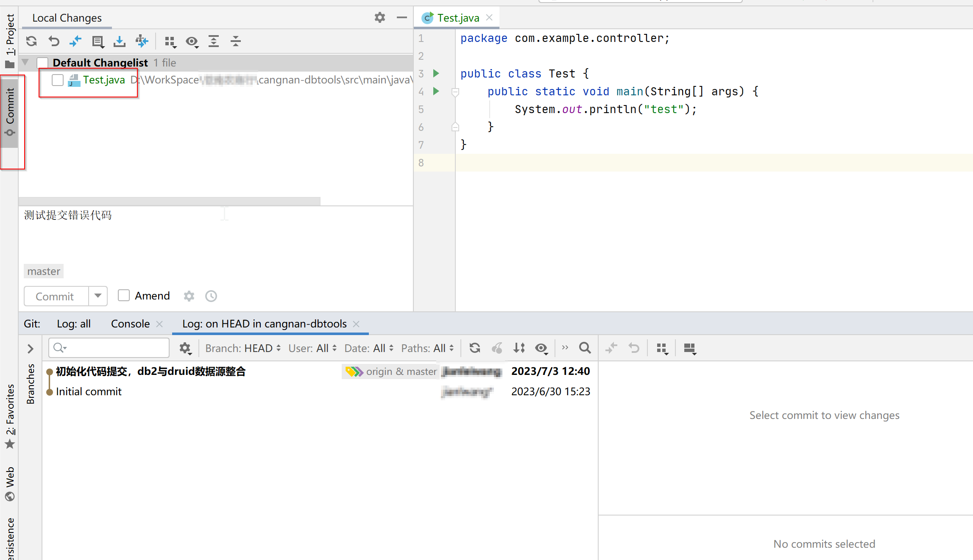This screenshot has height=560, width=973.
Task: Check the Test.java file checkbox
Action: 58,80
